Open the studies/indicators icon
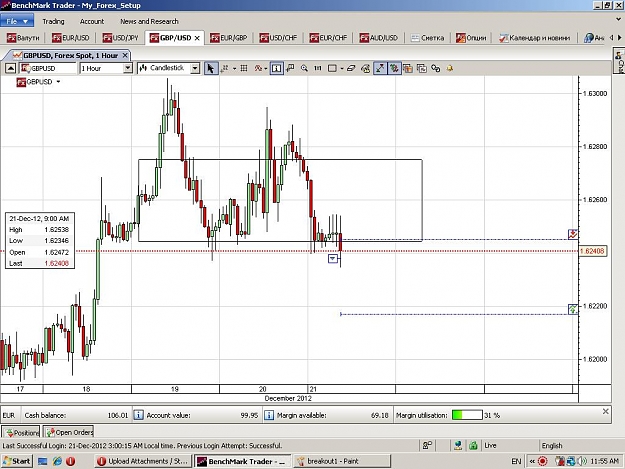Screen dimensions: 625x469 [258, 69]
